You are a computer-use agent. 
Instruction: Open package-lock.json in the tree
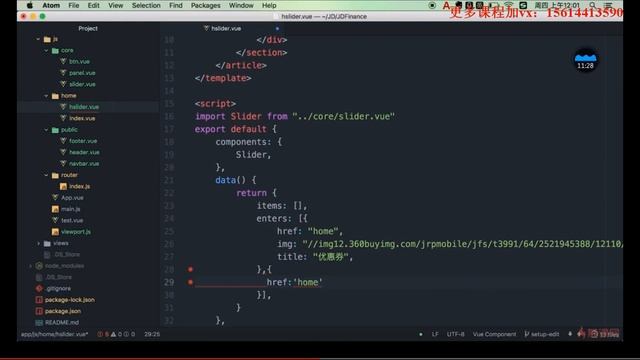tap(70, 300)
